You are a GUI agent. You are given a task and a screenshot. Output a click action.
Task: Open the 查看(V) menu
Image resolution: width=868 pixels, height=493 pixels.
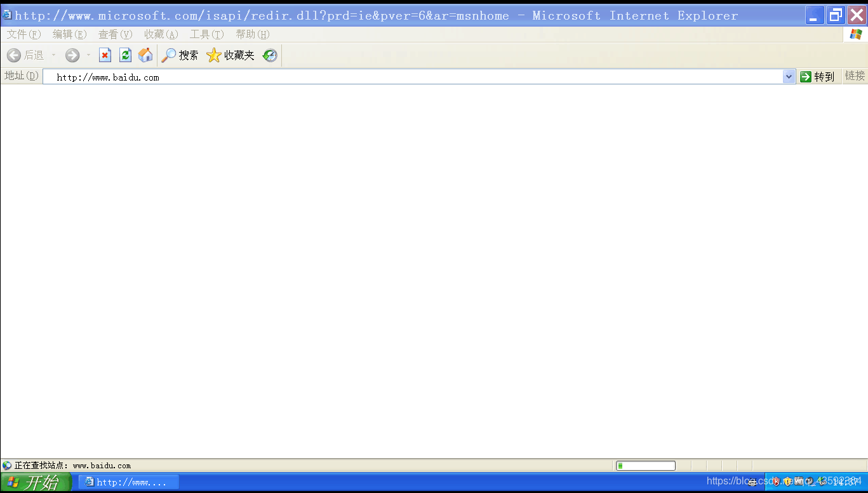tap(116, 34)
